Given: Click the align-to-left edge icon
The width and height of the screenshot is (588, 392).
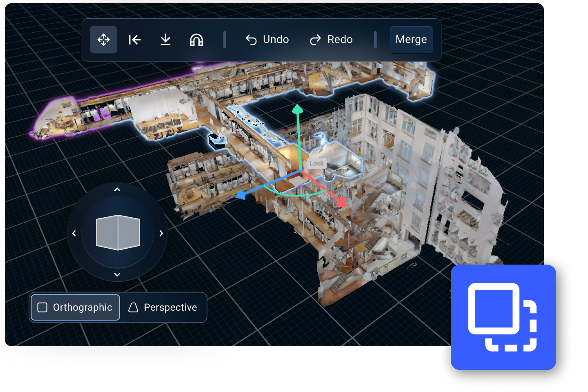Looking at the screenshot, I should pyautogui.click(x=135, y=40).
